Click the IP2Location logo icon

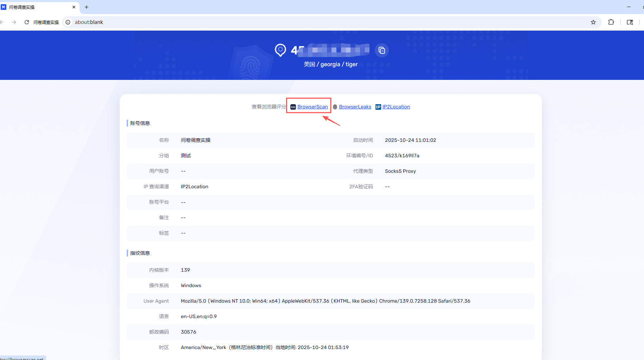click(x=378, y=107)
